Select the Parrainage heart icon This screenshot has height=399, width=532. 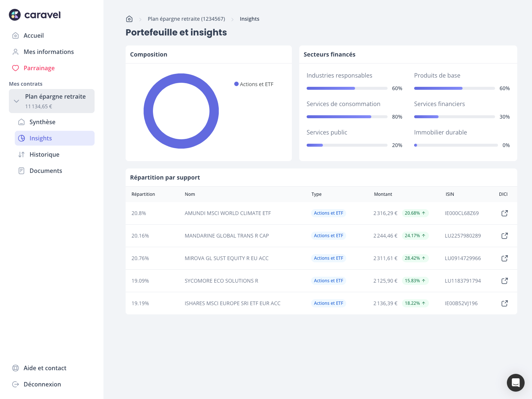16,68
